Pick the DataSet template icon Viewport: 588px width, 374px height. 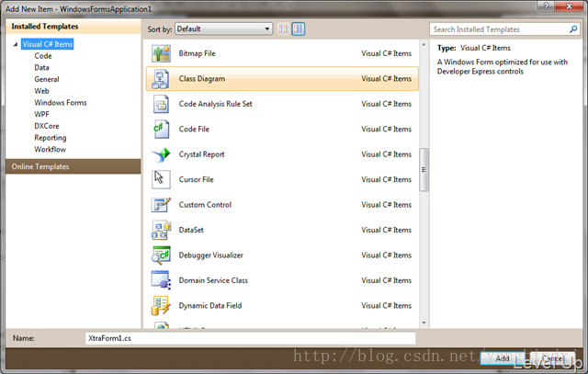pos(162,230)
